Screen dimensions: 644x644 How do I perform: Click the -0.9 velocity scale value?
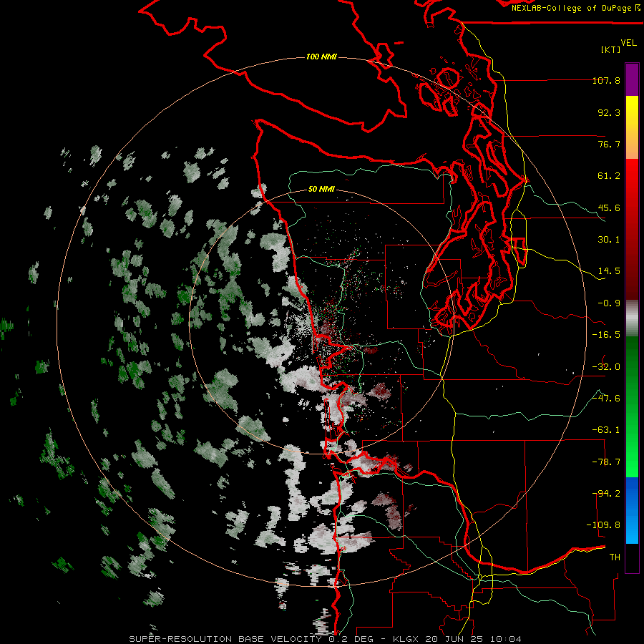click(609, 303)
